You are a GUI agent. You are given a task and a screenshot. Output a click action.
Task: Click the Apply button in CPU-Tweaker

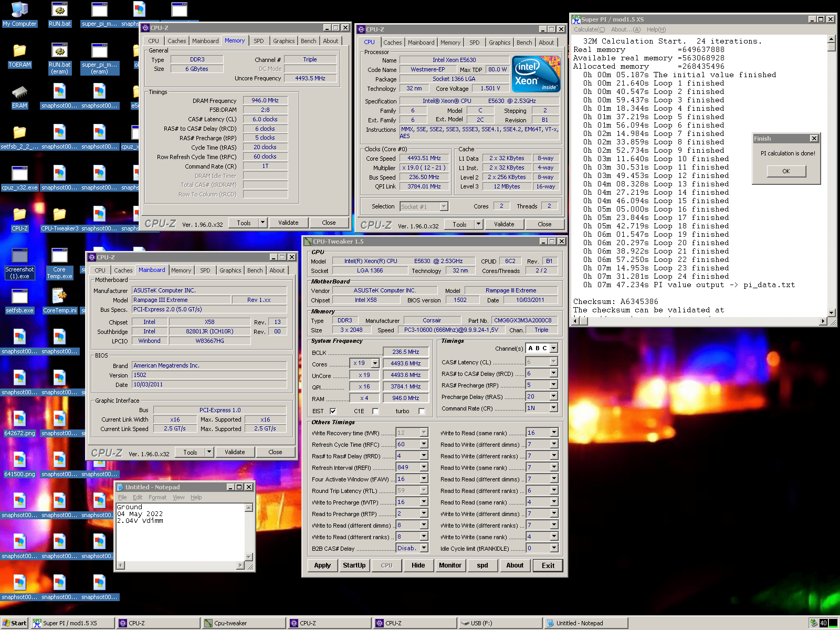(322, 565)
